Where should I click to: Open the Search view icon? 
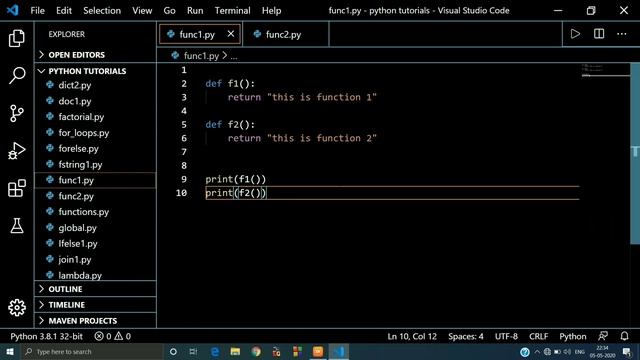(17, 76)
